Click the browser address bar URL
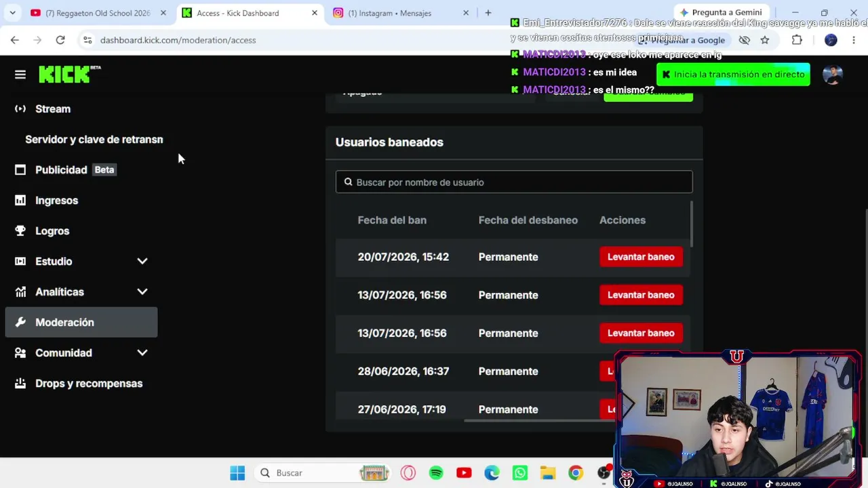Viewport: 868px width, 488px height. [178, 40]
